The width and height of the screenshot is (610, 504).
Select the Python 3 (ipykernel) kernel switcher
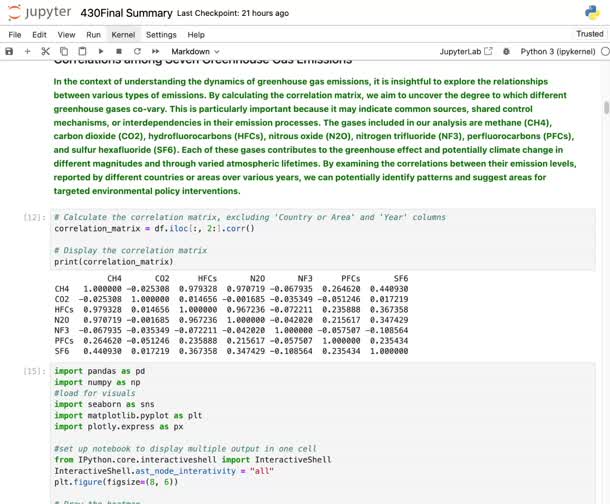557,51
